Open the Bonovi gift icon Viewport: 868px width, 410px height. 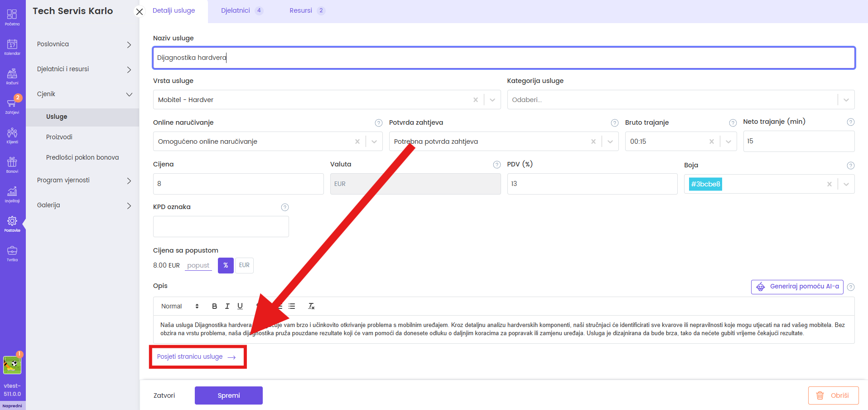click(12, 165)
